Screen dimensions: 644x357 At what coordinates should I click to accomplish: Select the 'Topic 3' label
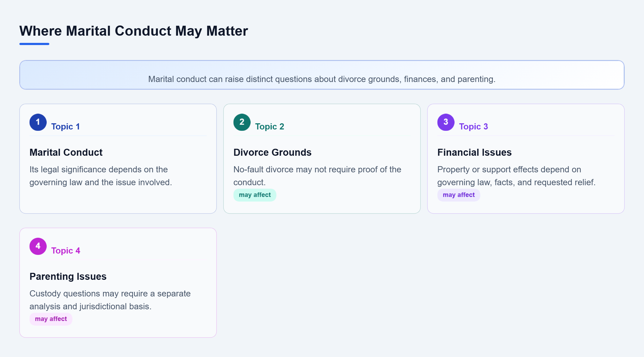click(x=474, y=127)
